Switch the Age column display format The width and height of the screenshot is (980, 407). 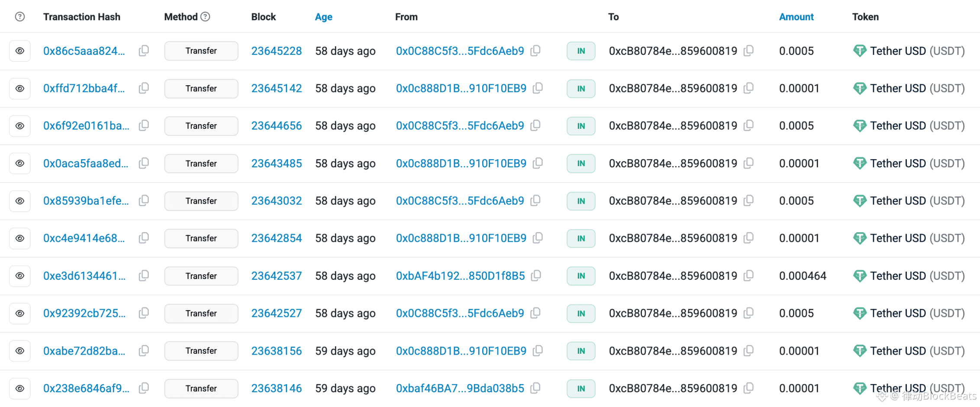coord(324,17)
